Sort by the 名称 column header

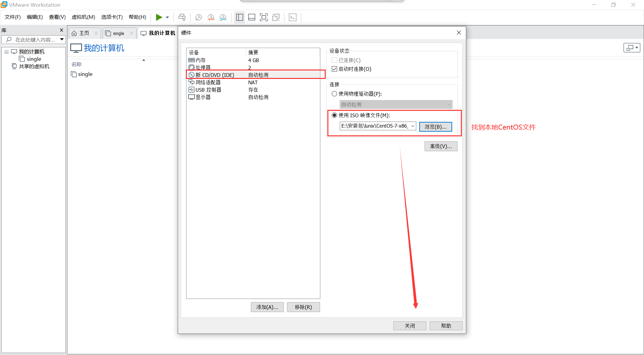coord(76,64)
